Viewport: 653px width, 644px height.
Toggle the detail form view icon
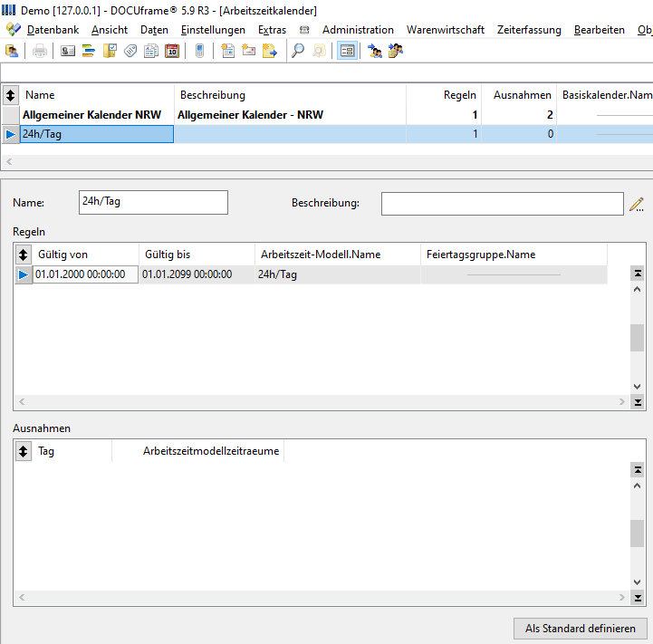coord(347,52)
